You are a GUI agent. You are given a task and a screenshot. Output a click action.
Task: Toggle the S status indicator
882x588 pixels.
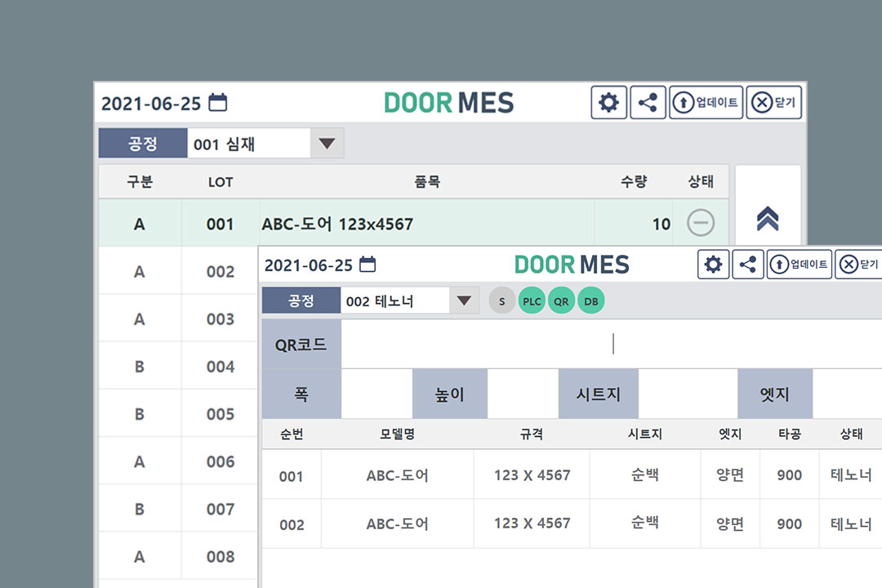pos(502,301)
